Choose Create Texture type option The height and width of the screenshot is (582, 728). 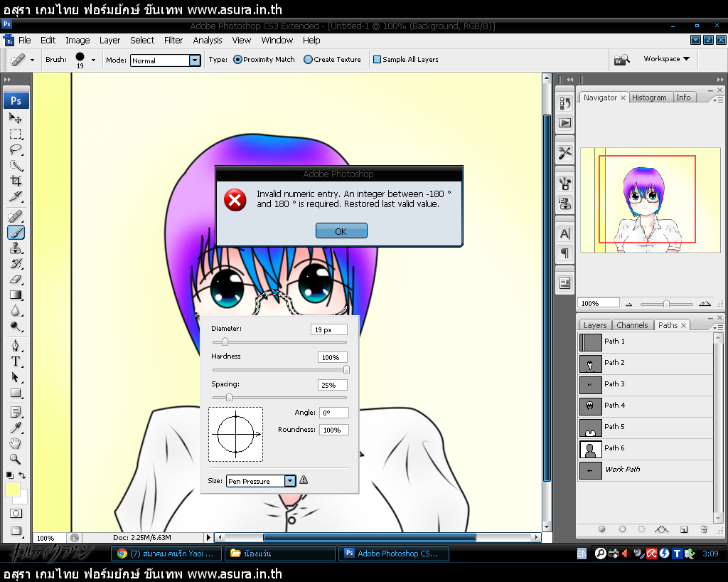tap(332, 60)
